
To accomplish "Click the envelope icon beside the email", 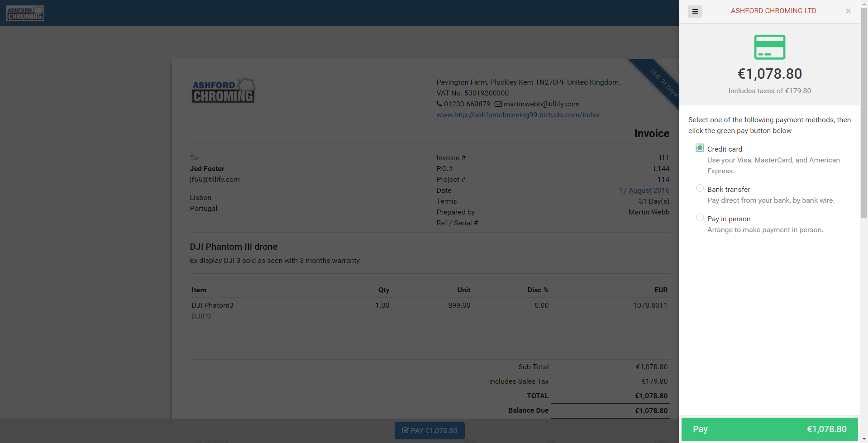I will [x=498, y=104].
